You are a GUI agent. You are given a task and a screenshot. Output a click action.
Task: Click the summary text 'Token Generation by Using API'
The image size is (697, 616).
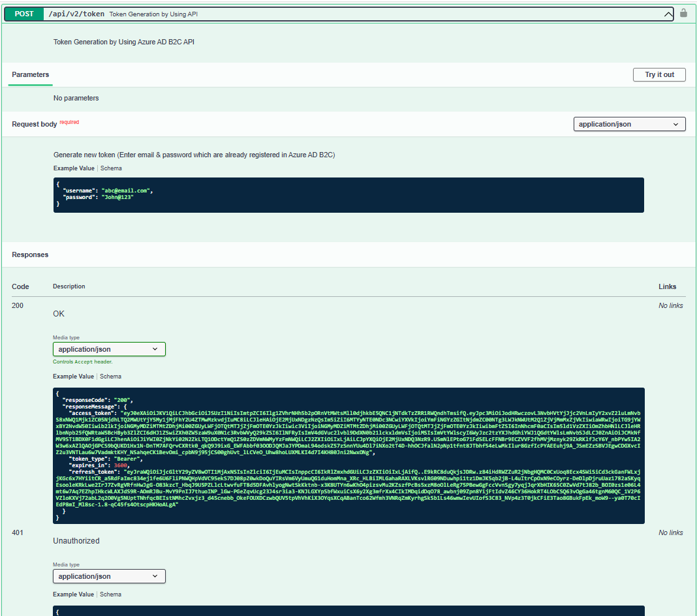[x=153, y=14]
